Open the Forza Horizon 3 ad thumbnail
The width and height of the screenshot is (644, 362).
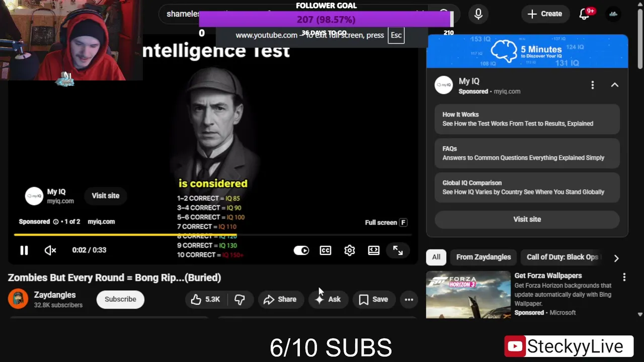(x=468, y=295)
